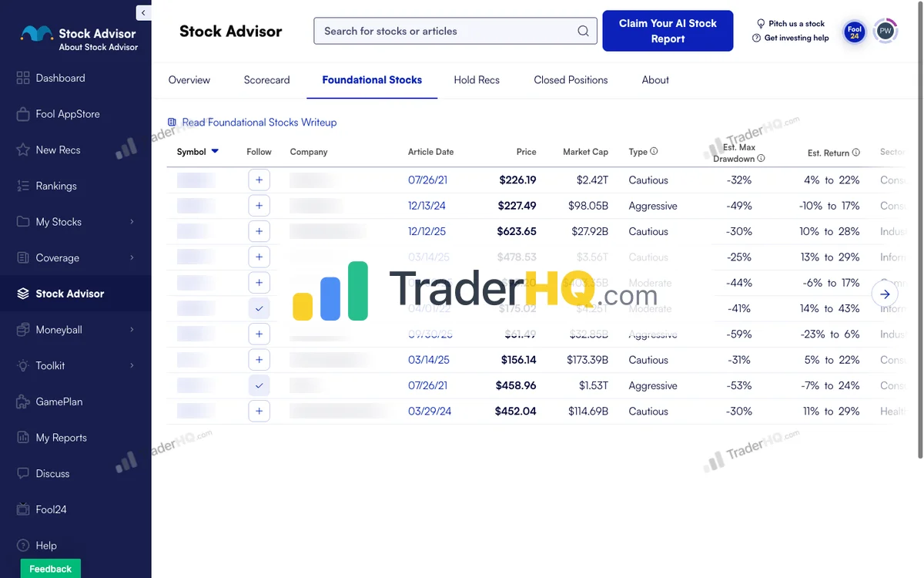The width and height of the screenshot is (924, 578).
Task: Unfollow the stock dated 07/26/21 priced $458.96
Action: point(259,385)
